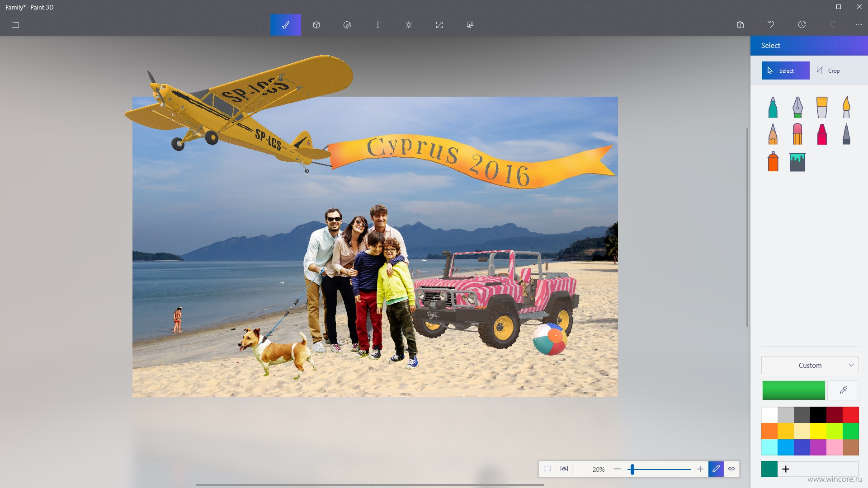Drag the zoom percentage slider
The image size is (868, 488).
[633, 468]
